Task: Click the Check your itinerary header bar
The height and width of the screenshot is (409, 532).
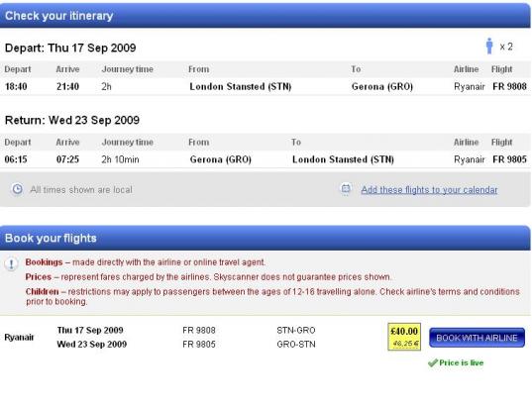Action: click(265, 16)
